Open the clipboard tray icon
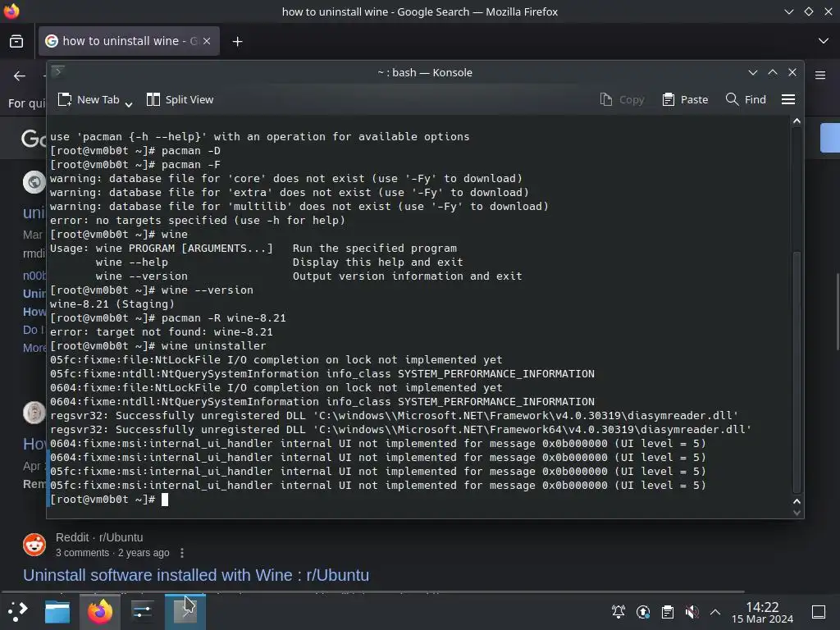 [668, 611]
